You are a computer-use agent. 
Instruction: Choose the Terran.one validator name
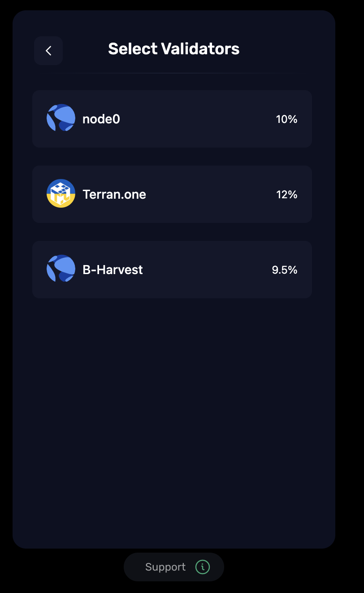pos(114,195)
